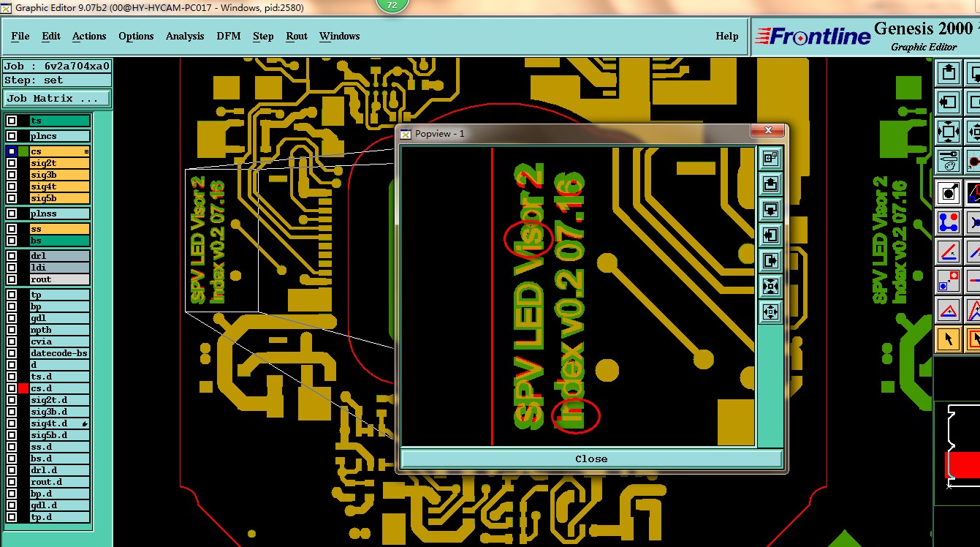Open the DFM menu
This screenshot has width=980, height=547.
229,36
